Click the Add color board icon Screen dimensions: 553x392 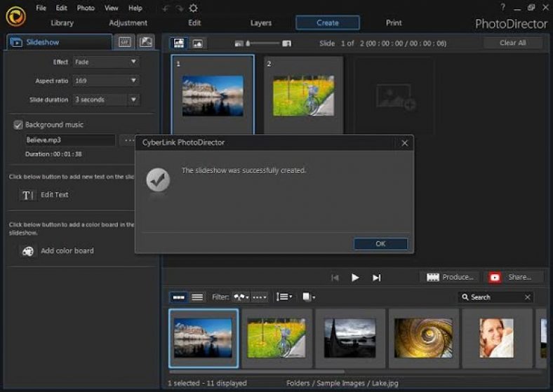(27, 251)
